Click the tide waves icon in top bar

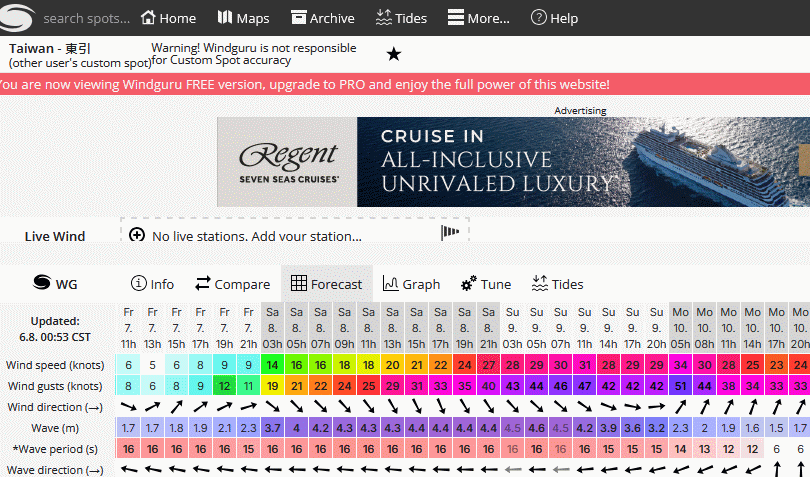383,17
